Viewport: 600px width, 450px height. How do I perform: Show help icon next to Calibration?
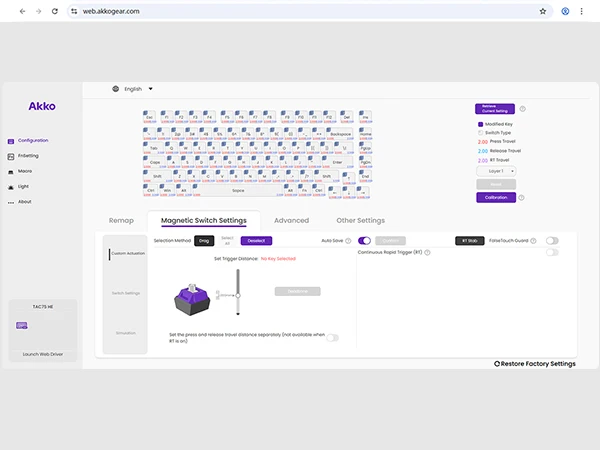(522, 198)
